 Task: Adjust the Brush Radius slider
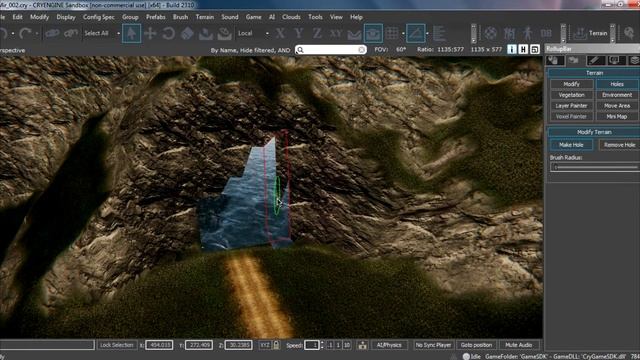click(x=595, y=167)
